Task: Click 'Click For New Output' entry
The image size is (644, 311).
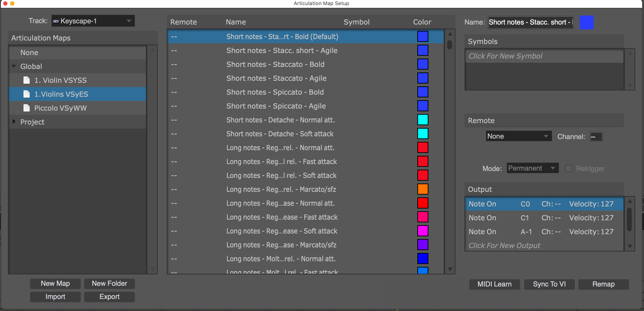Action: point(544,246)
